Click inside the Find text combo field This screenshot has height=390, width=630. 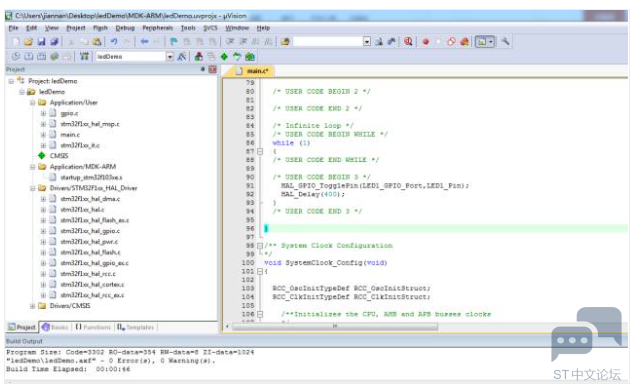click(328, 42)
